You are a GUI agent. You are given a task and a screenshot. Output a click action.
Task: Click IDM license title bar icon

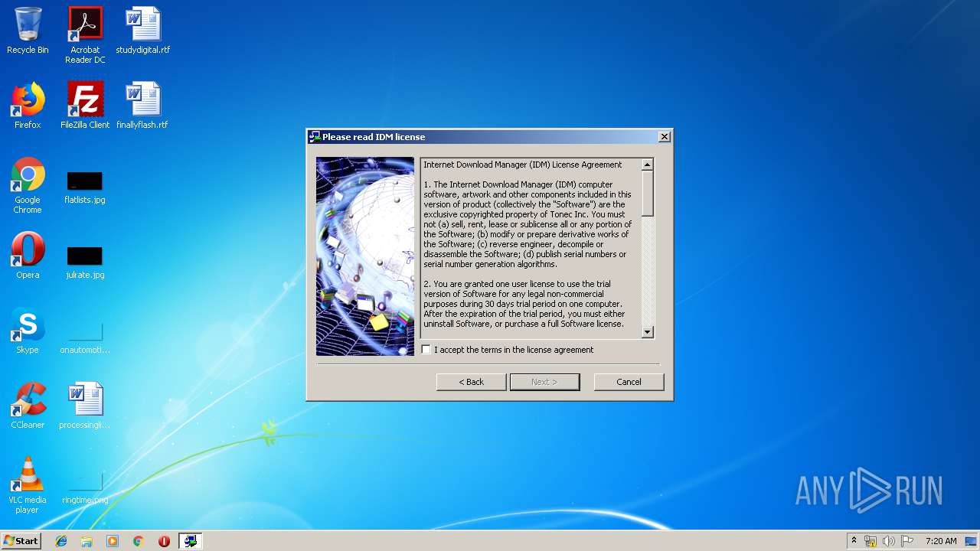click(x=314, y=137)
